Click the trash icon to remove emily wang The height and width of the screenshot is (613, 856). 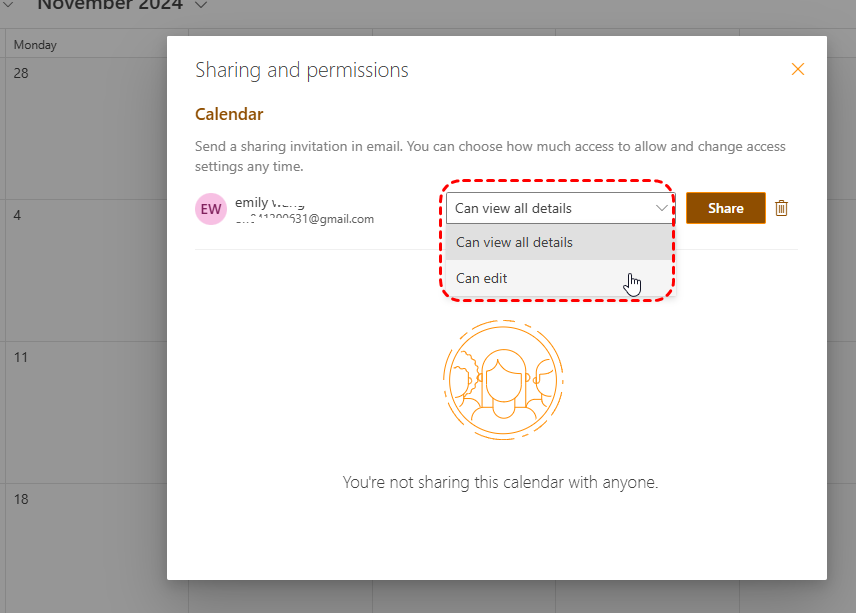pos(782,208)
